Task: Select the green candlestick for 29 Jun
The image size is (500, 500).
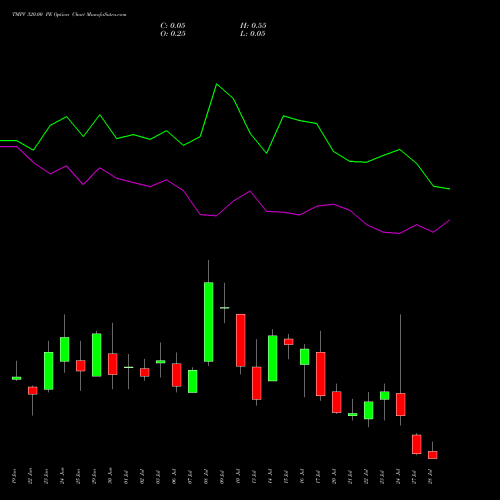Action: (97, 355)
